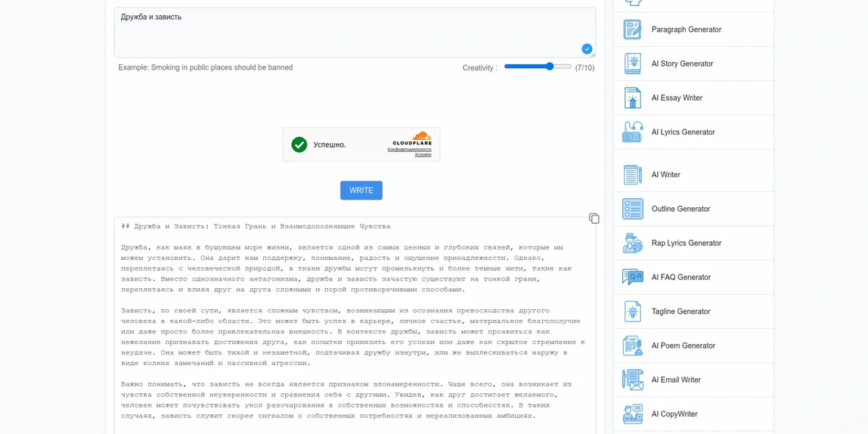Open the Tagline Generator tool

tap(680, 312)
